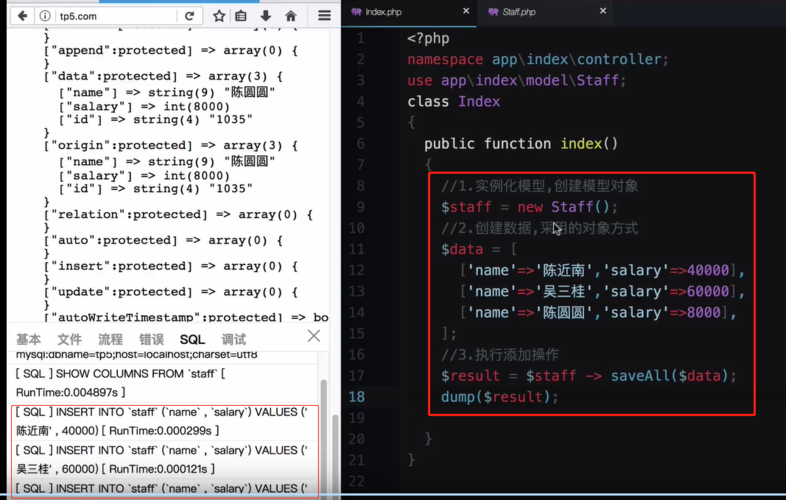This screenshot has height=500, width=786.
Task: Open the browser hamburger menu
Action: (324, 16)
